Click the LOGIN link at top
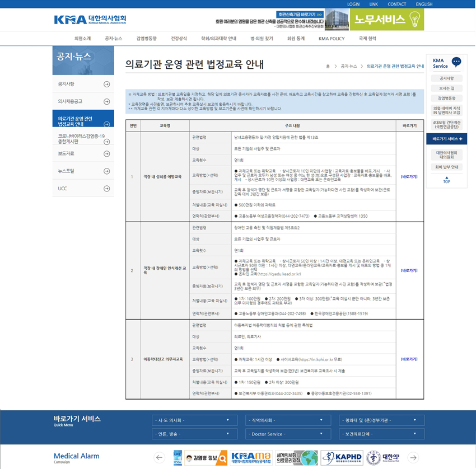The width and height of the screenshot is (476, 469). click(353, 4)
